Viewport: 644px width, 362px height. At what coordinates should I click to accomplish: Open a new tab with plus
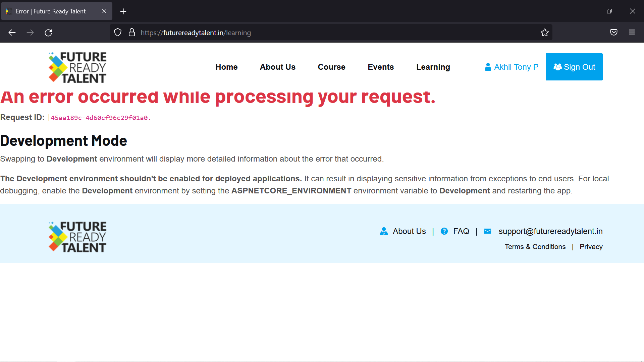pyautogui.click(x=123, y=11)
